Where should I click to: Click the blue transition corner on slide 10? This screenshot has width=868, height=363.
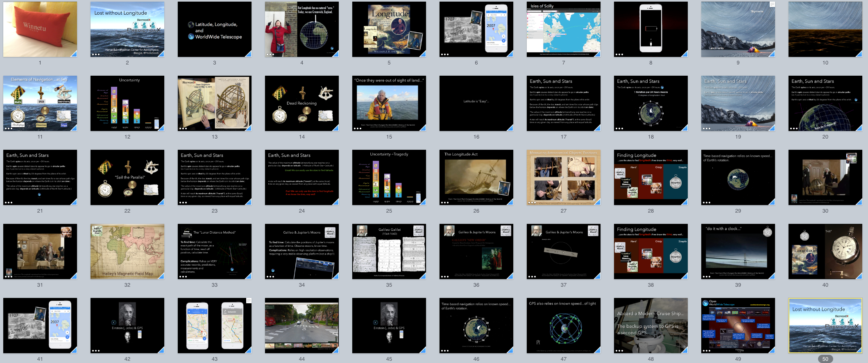click(x=859, y=54)
